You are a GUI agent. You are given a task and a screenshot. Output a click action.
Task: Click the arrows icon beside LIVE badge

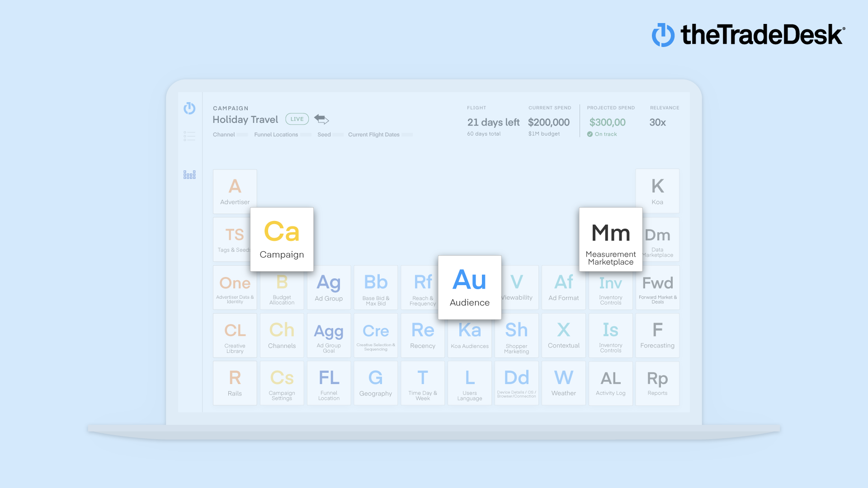click(x=321, y=119)
